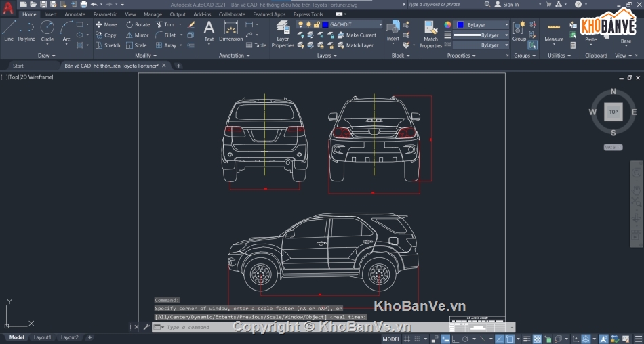Switch to the Express Tools ribbon tab
644x344 pixels.
308,14
